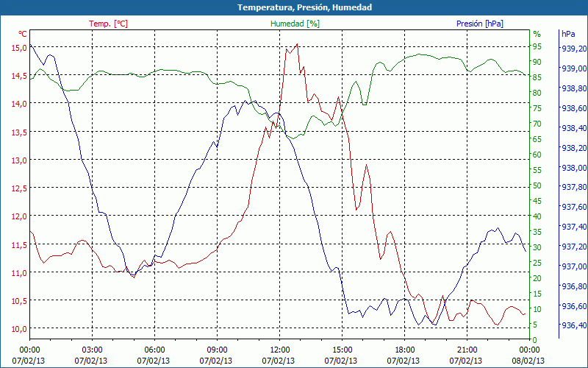The width and height of the screenshot is (588, 368).
Task: Select the blue Presión [hPa] legend label
Action: (480, 24)
